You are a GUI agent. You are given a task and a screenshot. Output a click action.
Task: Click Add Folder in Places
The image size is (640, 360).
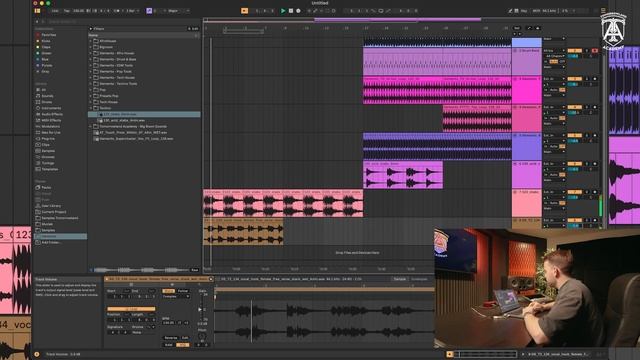pyautogui.click(x=50, y=242)
